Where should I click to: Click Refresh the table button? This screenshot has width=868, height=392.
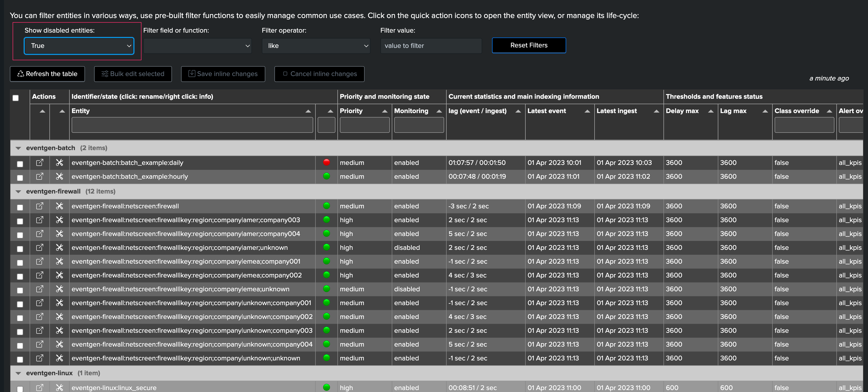pos(47,74)
